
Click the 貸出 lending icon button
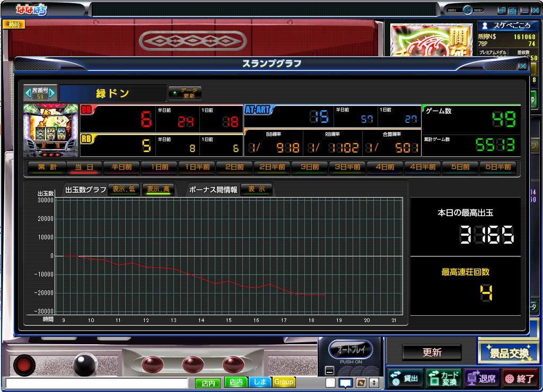coord(405,378)
